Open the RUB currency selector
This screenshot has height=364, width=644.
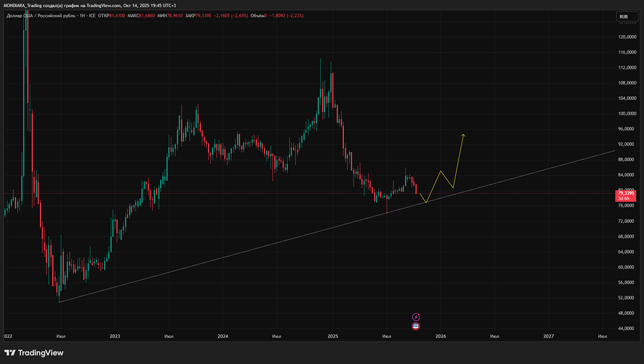click(627, 17)
